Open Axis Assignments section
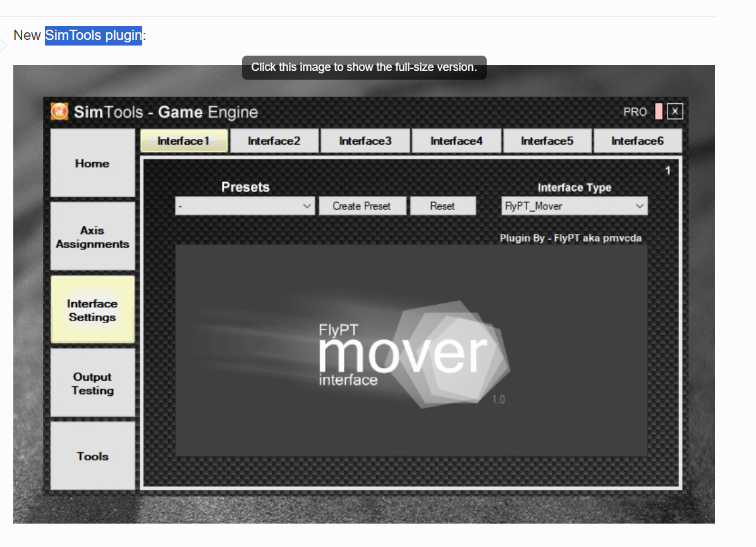Viewport: 756px width, 547px height. point(92,237)
